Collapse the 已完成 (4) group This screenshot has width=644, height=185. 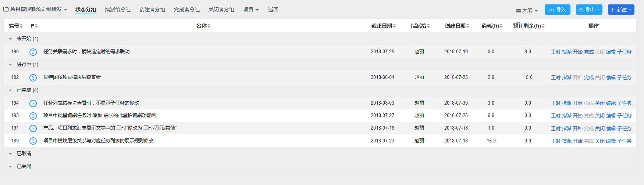pos(10,90)
